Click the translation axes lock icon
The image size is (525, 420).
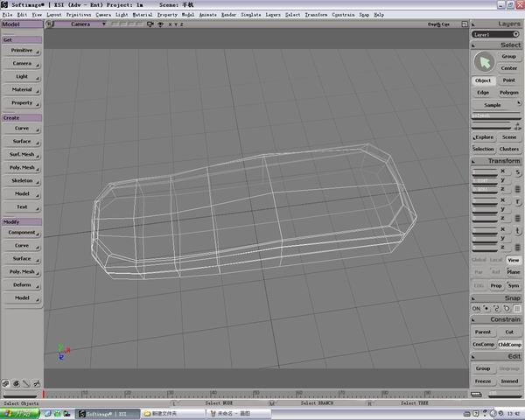(518, 248)
